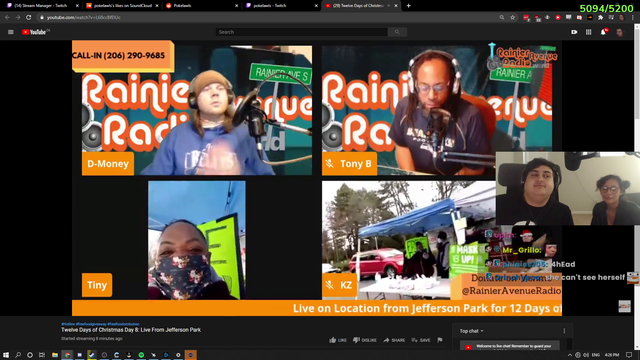Click the YouTube search input field

click(x=301, y=32)
